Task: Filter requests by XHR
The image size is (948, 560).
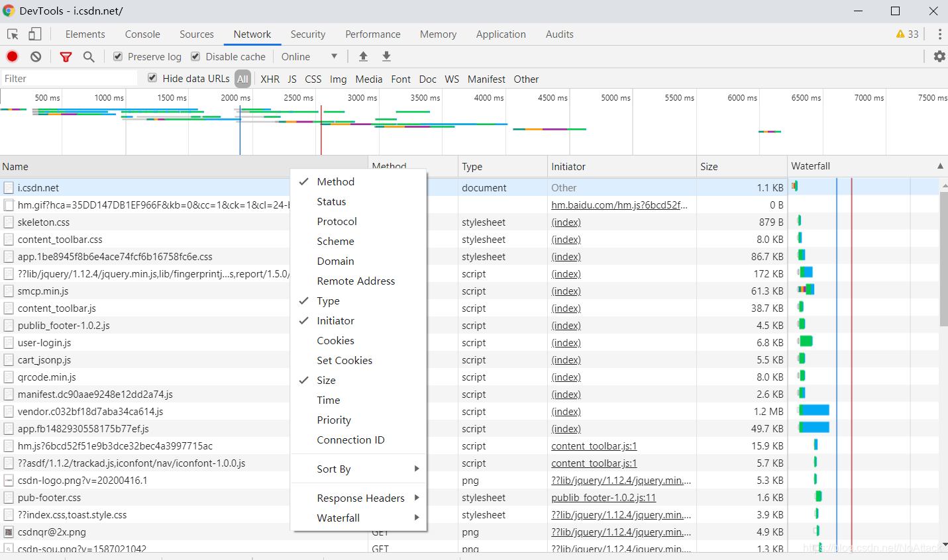Action: 270,79
